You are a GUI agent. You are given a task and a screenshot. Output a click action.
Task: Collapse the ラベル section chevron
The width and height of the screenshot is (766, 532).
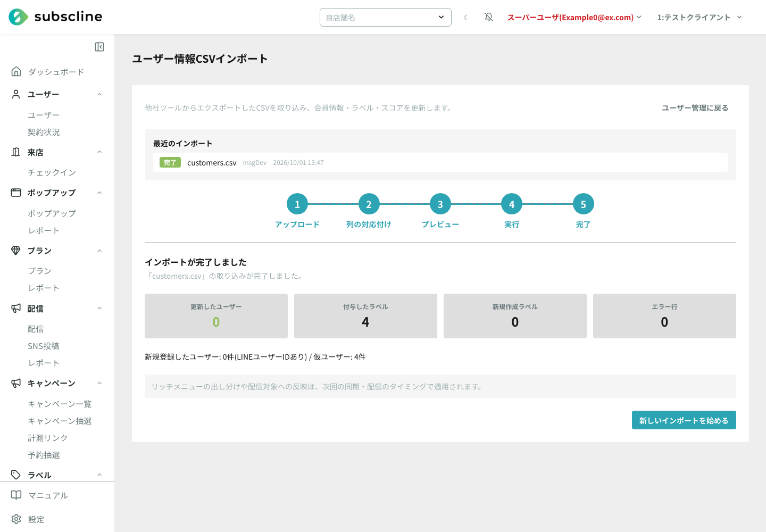(x=99, y=475)
